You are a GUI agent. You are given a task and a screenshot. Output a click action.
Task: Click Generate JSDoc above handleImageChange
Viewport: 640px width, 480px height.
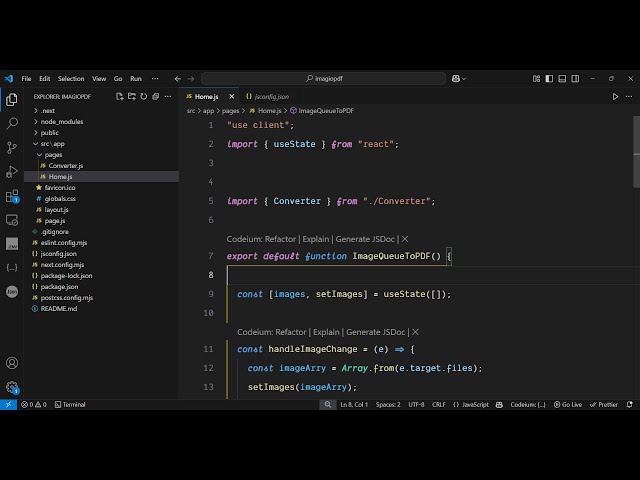click(376, 332)
